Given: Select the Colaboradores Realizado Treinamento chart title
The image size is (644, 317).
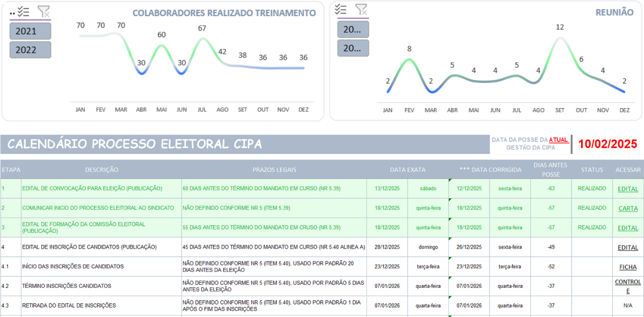Looking at the screenshot, I should 224,13.
